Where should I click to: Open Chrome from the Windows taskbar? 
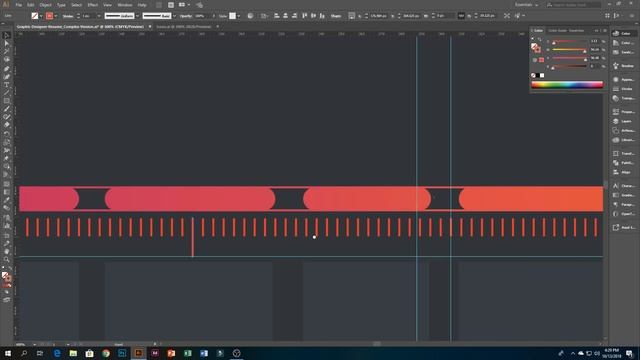pos(106,353)
